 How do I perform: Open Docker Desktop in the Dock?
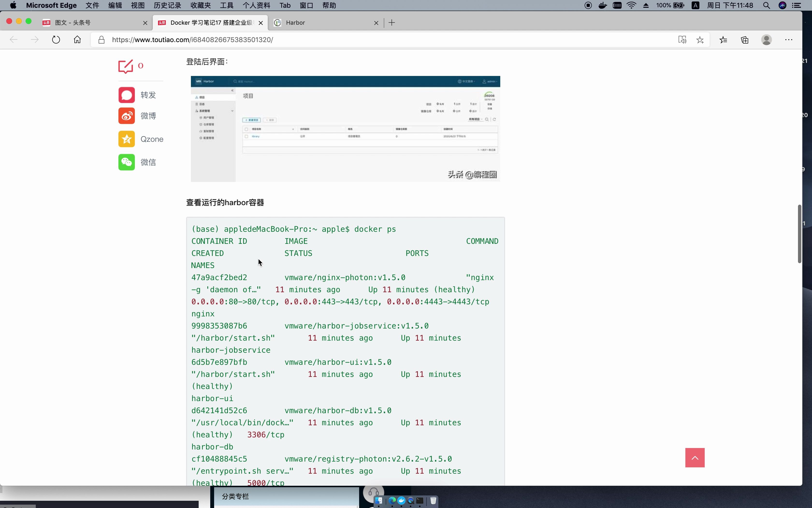tap(401, 501)
